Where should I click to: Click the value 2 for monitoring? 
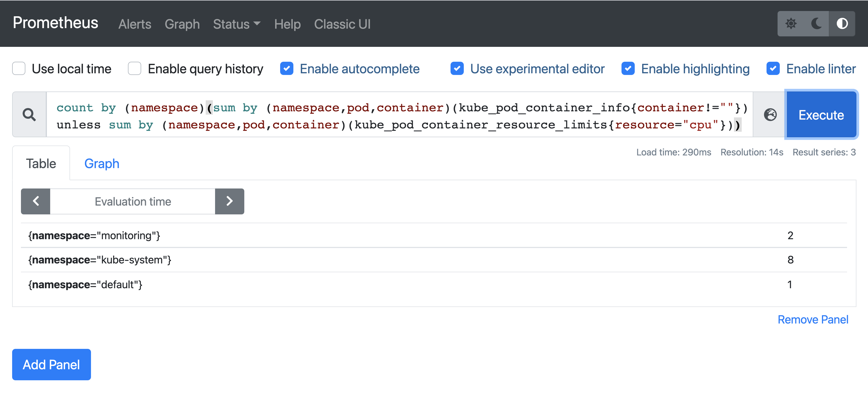point(791,235)
